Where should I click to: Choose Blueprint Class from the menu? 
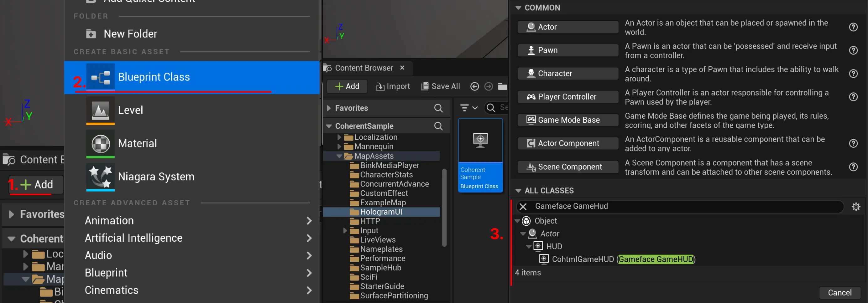(154, 77)
